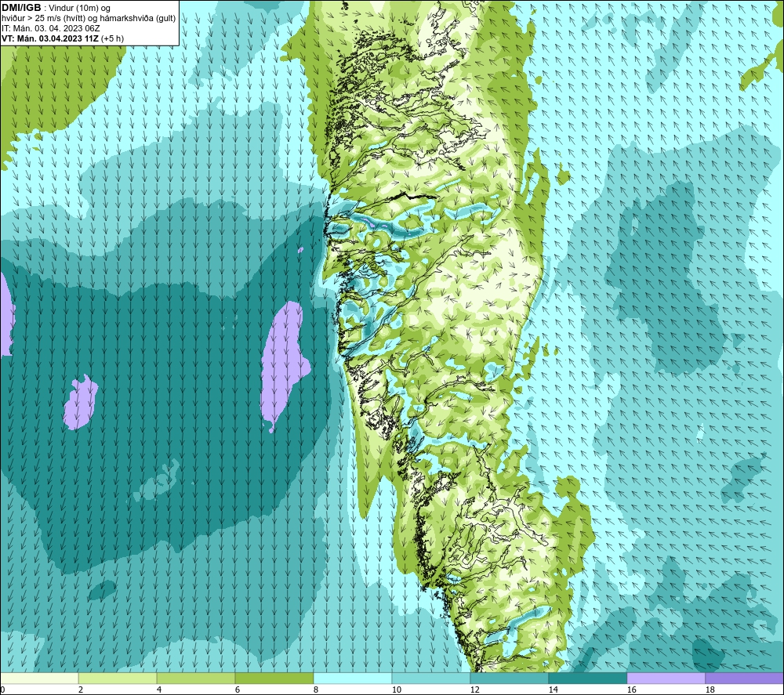Click the 'IT: Mán. 03. 04. 2023 06Z' line
Viewport: 784px width, 695px height.
pos(50,28)
